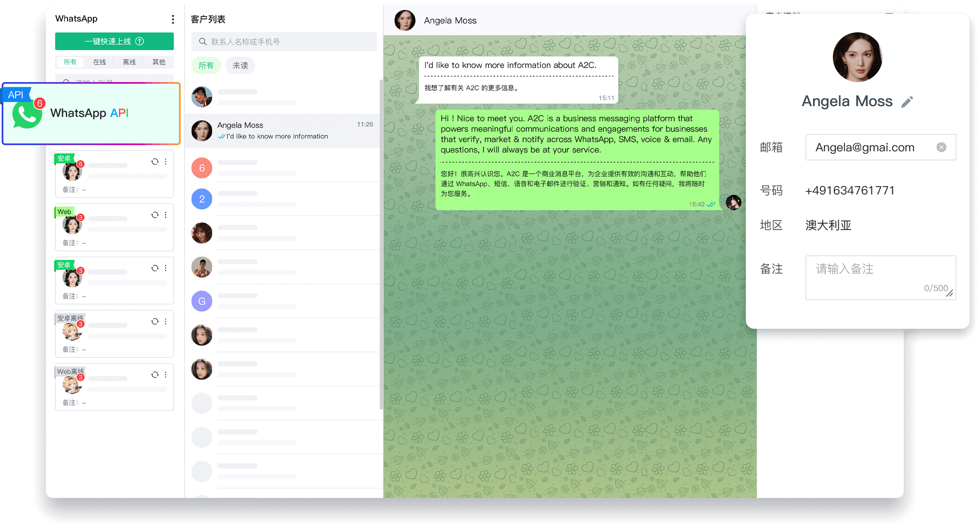Click sender avatar beside outgoing message
The image size is (980, 529).
[733, 203]
